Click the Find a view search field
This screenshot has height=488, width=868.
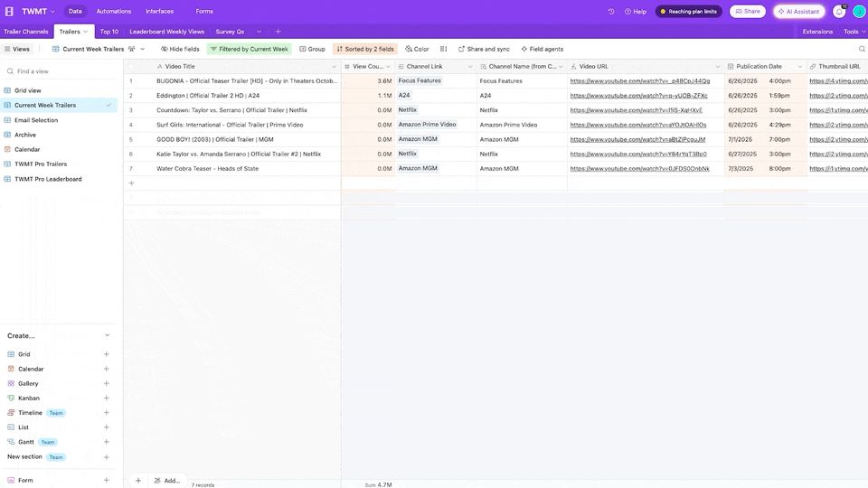(58, 70)
